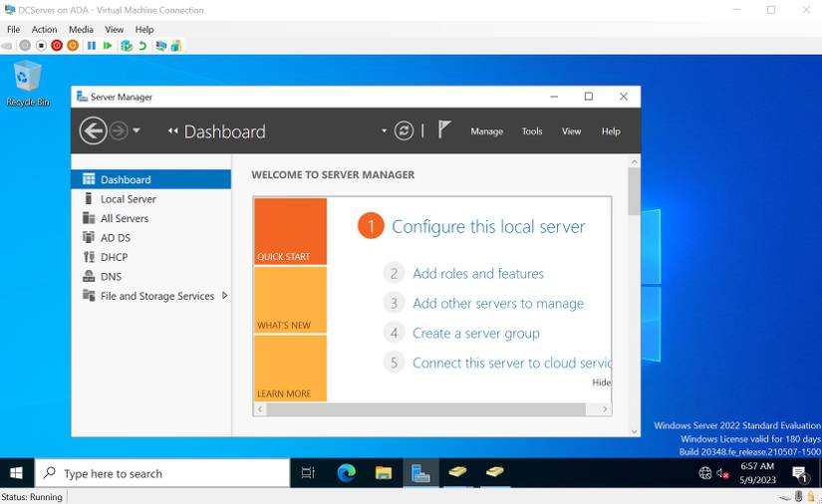This screenshot has width=822, height=504.
Task: Turn off the VM with the stop icon
Action: (41, 46)
